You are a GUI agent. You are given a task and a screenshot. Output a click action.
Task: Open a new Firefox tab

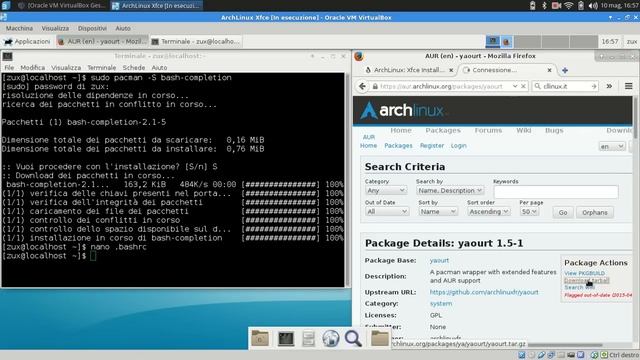[565, 70]
